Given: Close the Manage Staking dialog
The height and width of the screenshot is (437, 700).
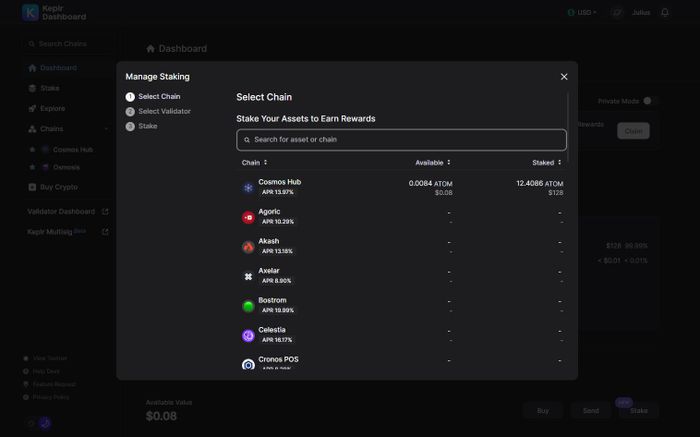Looking at the screenshot, I should pos(564,77).
